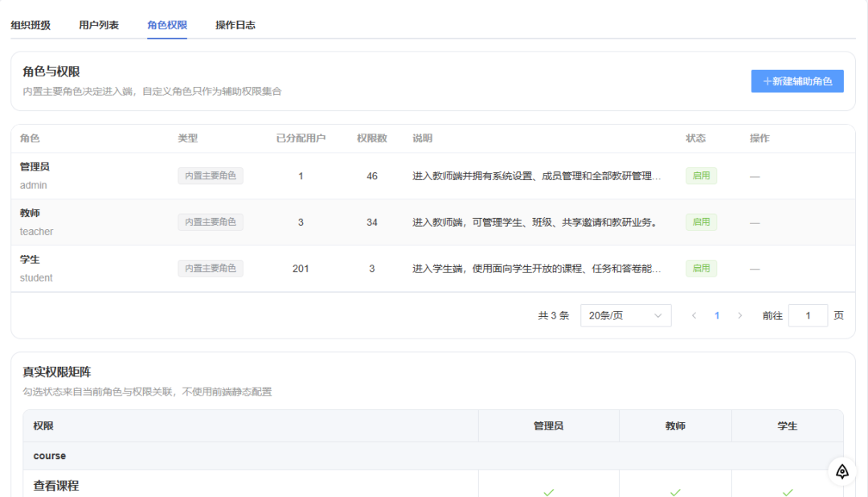The height and width of the screenshot is (497, 868).
Task: Click the 教师 description starting 进入教师端，可管理学生
Action: 534,223
